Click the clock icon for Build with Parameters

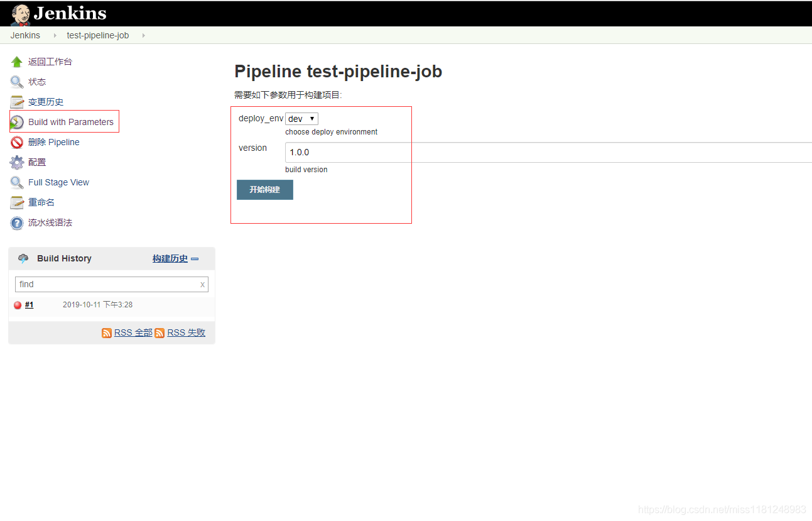pyautogui.click(x=17, y=122)
